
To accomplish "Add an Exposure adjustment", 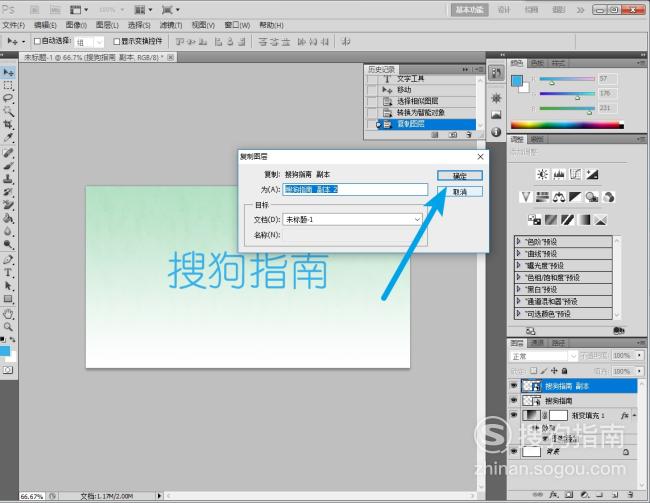I will click(592, 174).
